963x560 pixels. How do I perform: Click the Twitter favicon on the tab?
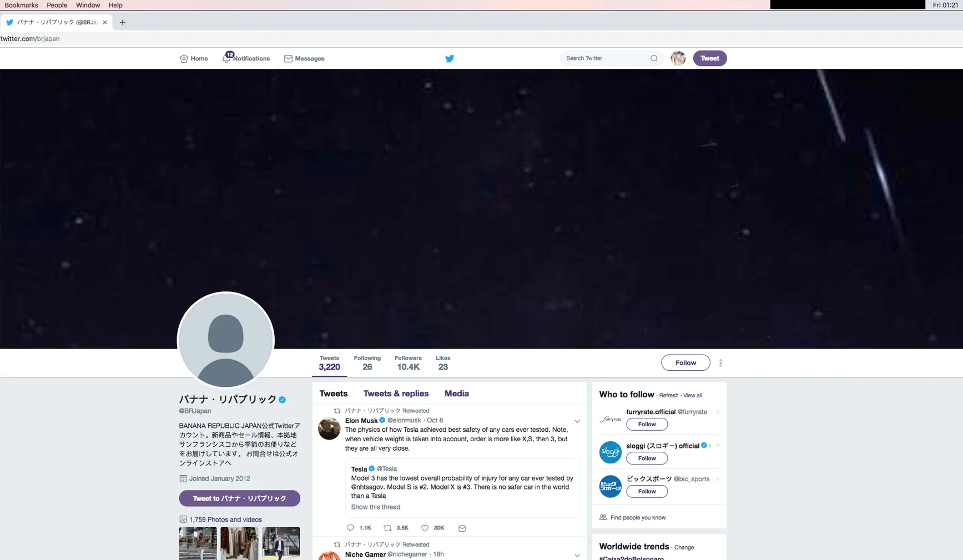tap(9, 22)
